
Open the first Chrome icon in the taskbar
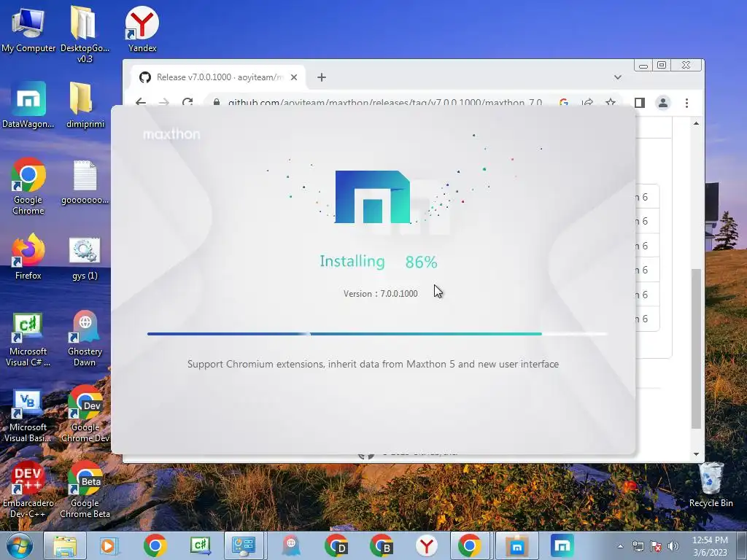pyautogui.click(x=155, y=546)
